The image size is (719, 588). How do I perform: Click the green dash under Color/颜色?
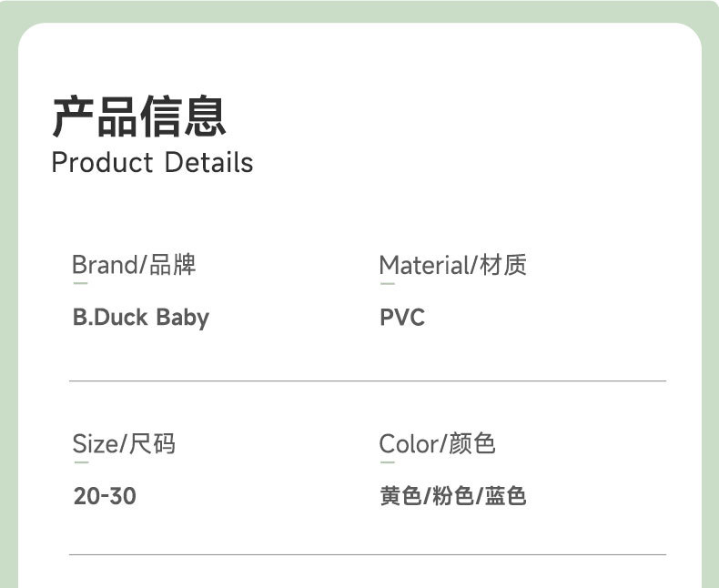387,462
